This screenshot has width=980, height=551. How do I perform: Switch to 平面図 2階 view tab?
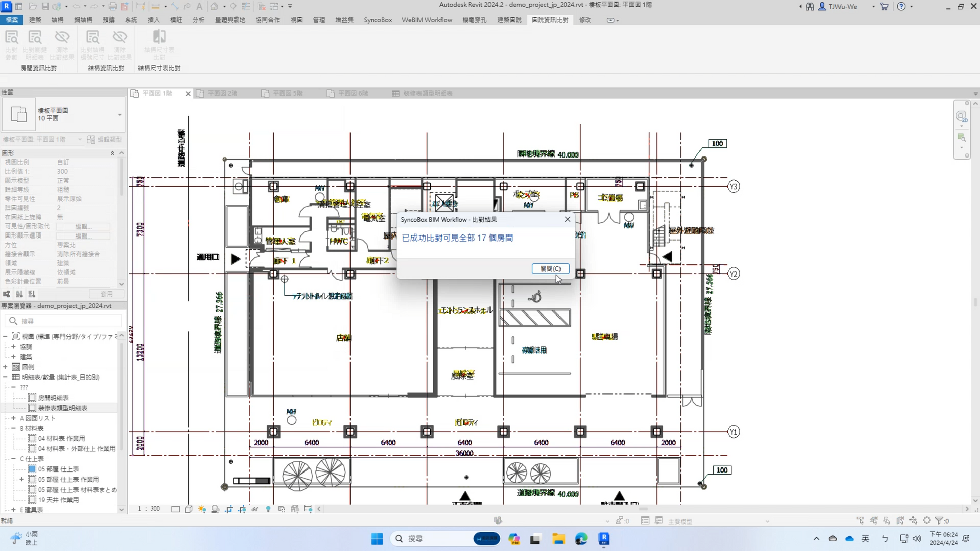point(222,93)
